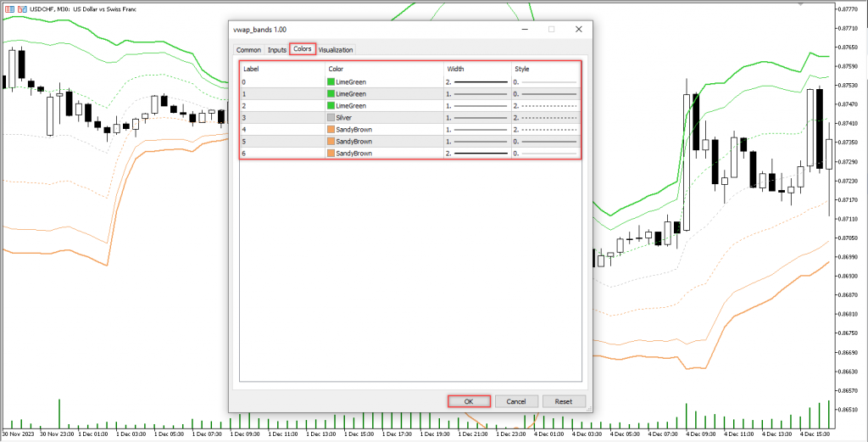Click LimeGreen color swatch for label 1

pos(331,93)
